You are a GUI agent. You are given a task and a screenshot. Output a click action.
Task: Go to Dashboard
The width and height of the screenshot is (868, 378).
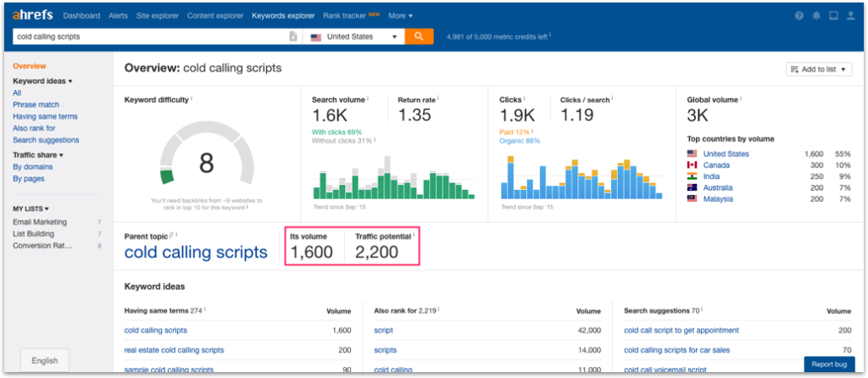[x=81, y=15]
